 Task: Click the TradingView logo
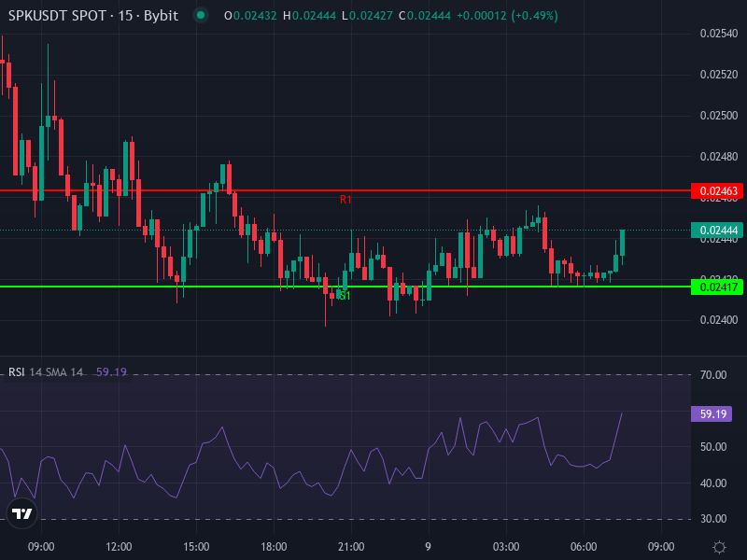click(x=21, y=512)
